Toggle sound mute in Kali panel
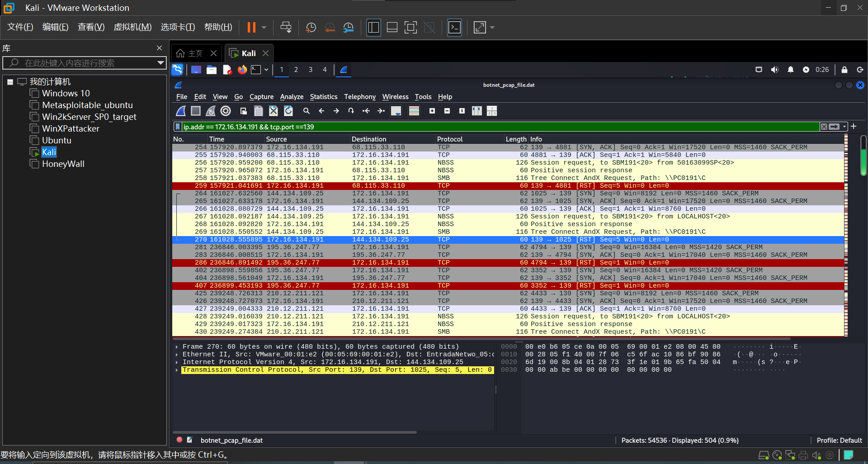The image size is (868, 464). (x=775, y=70)
